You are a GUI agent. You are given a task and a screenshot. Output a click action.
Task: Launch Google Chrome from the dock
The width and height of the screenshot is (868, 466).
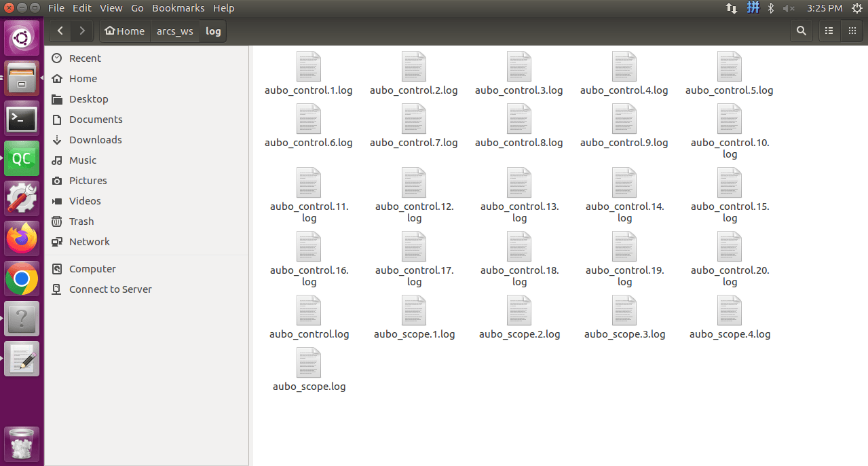[22, 279]
